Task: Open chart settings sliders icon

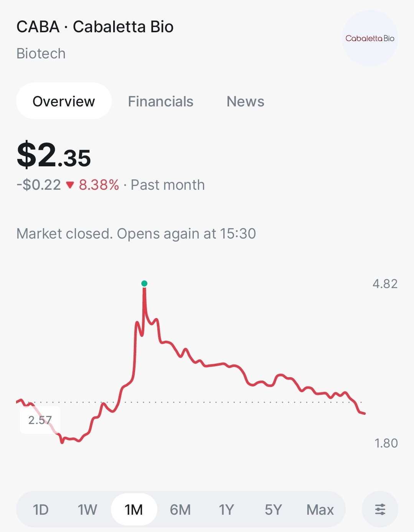Action: (x=380, y=510)
